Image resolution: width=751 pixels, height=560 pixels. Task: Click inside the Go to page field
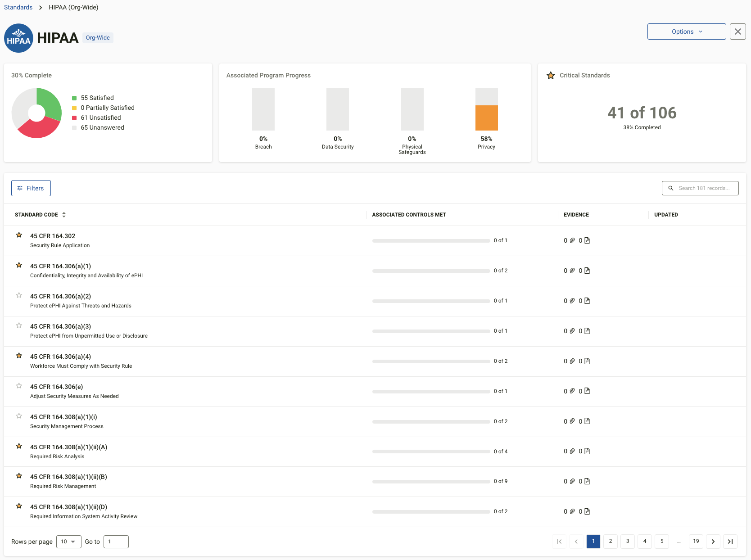116,542
